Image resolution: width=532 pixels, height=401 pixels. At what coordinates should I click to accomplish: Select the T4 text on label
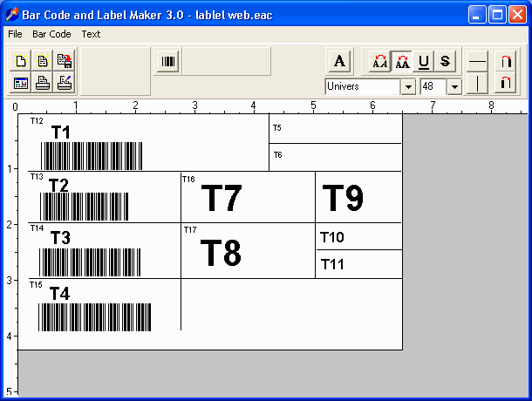pyautogui.click(x=59, y=294)
